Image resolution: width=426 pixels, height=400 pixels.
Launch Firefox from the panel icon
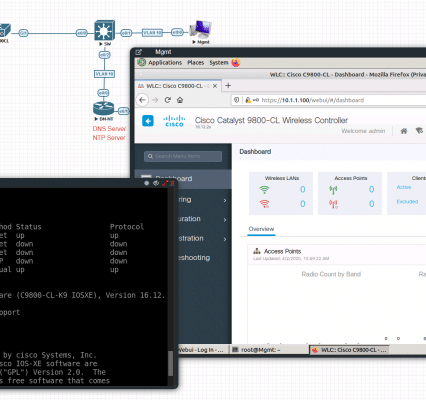(236, 63)
